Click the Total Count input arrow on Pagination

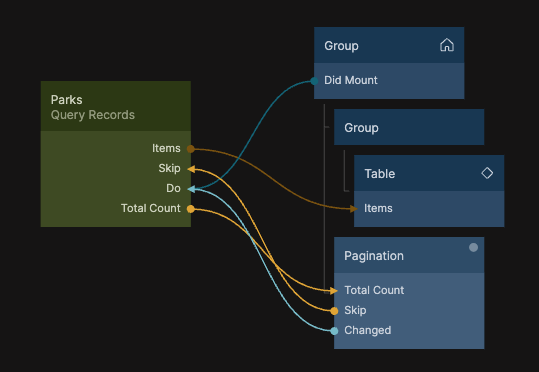pos(333,291)
